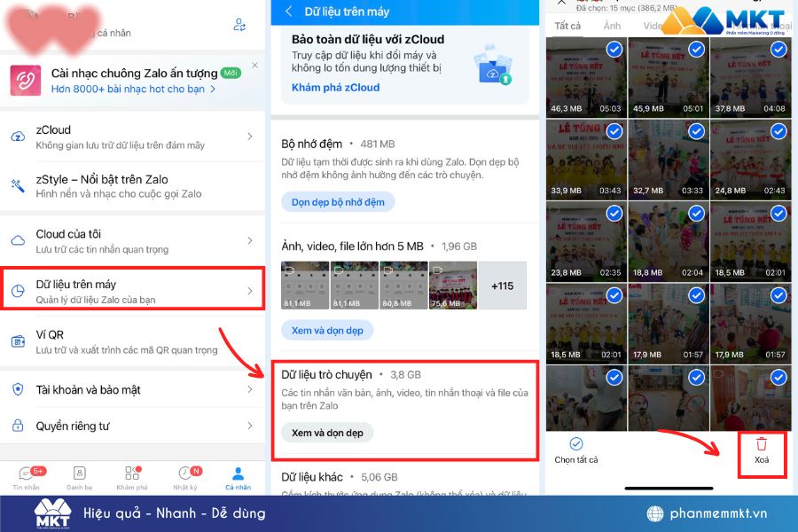Click the zCloud folder illustration icon
Viewport: 798px width, 532px height.
(x=493, y=65)
